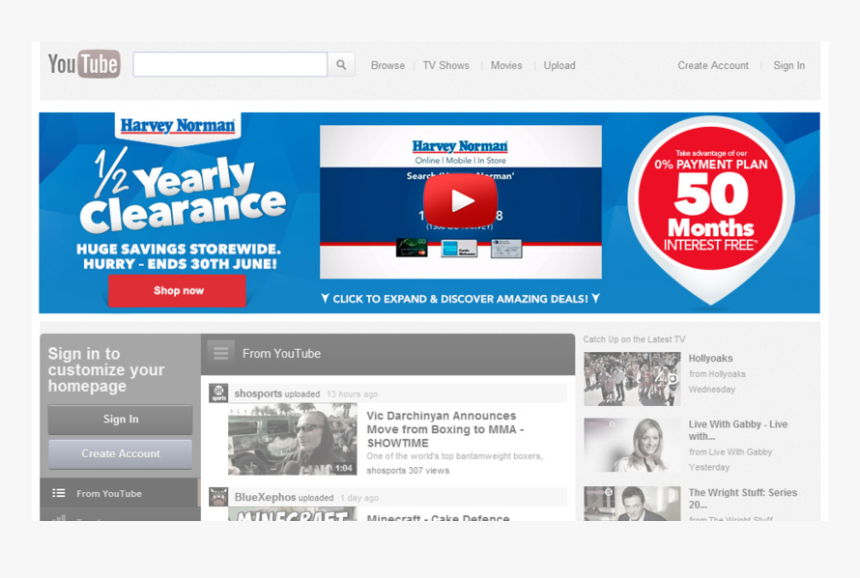
Task: Click 'shosports 307 views' text
Action: tap(408, 471)
